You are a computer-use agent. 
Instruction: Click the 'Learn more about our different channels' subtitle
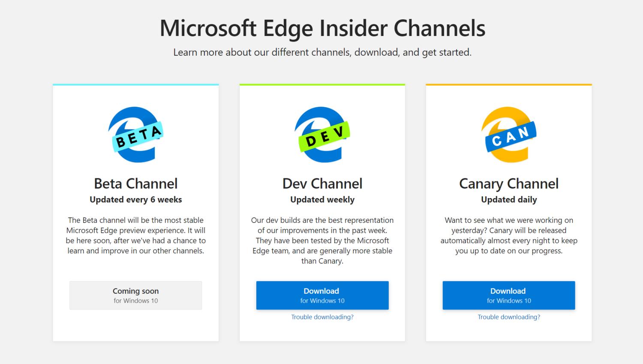click(x=322, y=52)
